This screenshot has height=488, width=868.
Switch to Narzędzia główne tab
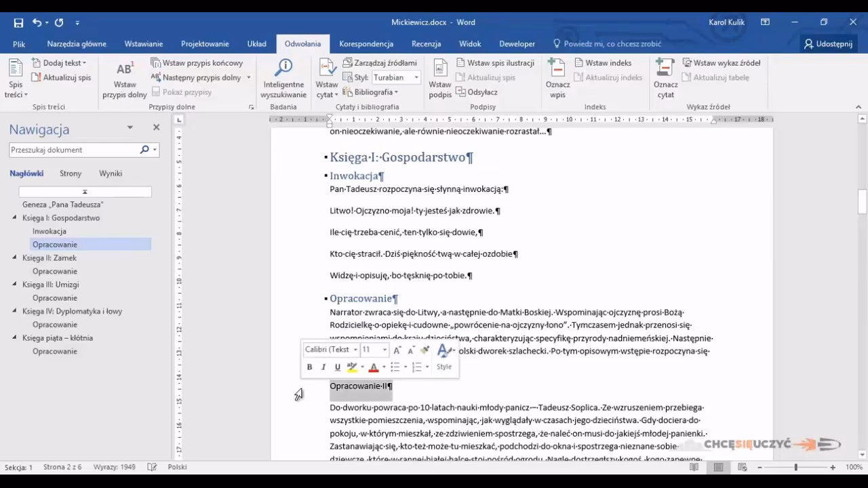point(77,44)
